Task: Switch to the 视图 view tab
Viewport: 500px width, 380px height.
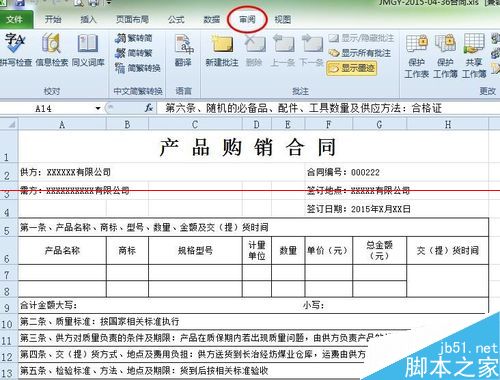Action: (x=283, y=20)
